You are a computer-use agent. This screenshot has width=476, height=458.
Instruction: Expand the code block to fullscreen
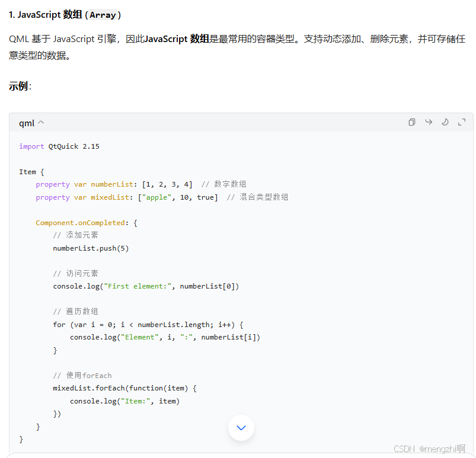(462, 122)
